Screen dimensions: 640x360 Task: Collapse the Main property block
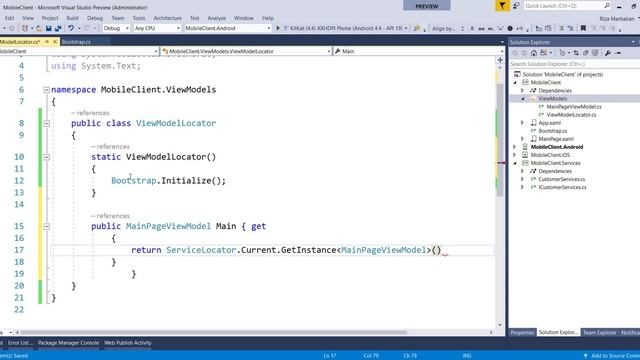click(x=46, y=227)
